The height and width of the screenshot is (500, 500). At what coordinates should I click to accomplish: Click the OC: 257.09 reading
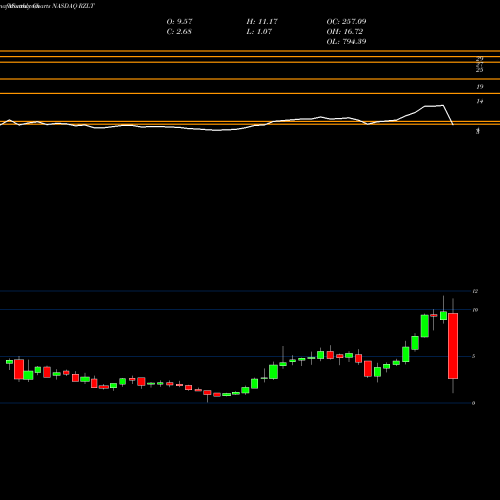pyautogui.click(x=346, y=21)
